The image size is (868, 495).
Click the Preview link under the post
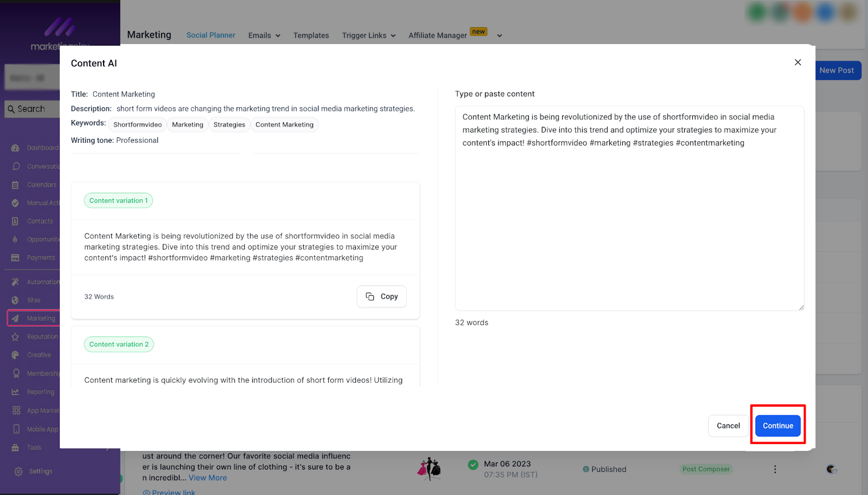click(x=169, y=492)
